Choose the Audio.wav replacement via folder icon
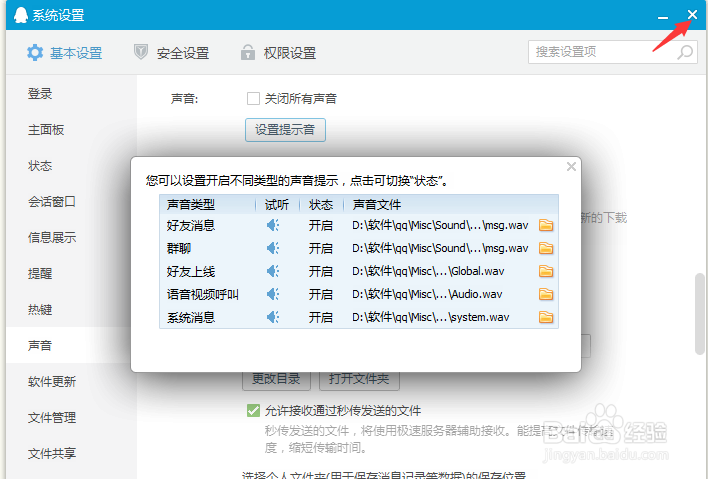708x479 pixels. pyautogui.click(x=546, y=294)
